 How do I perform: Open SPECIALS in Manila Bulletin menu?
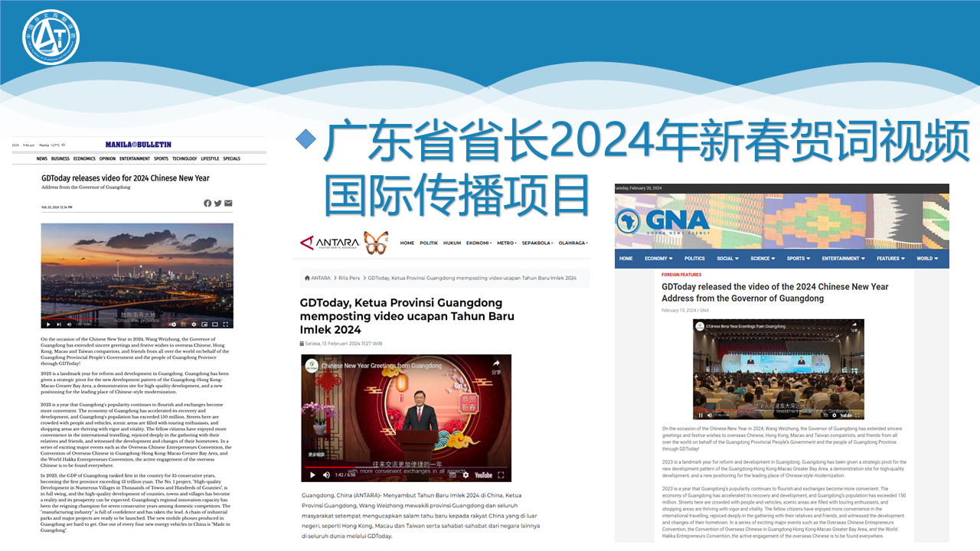[231, 159]
